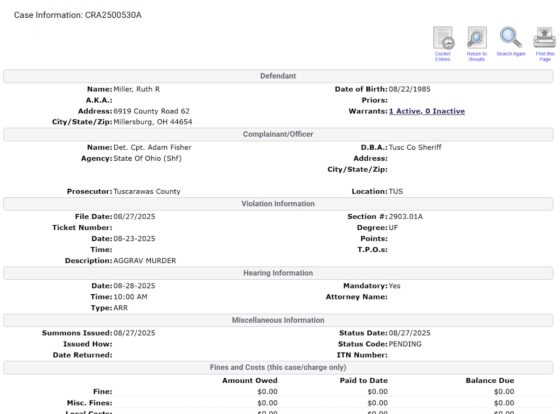Select the Misc. Fines Balance Due '$0.00'

click(504, 403)
